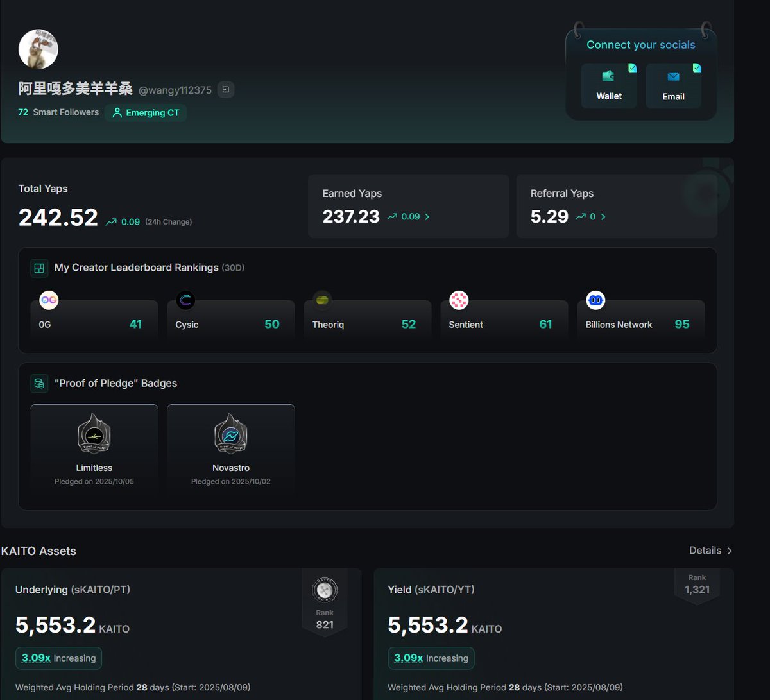Click the Emerging CT person icon
Viewport: 770px width, 700px height.
(117, 113)
